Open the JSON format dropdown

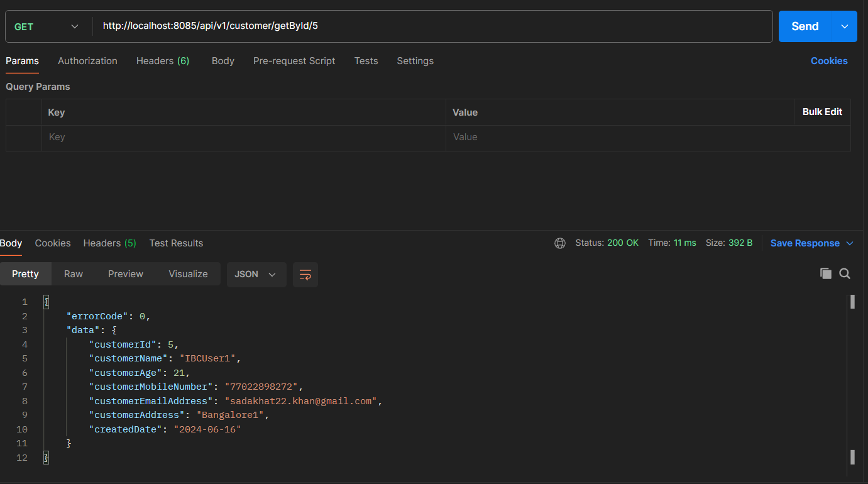[256, 275]
